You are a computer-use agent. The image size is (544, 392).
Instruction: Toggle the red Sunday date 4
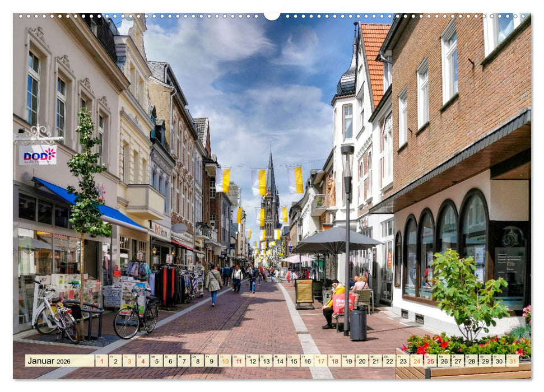coord(143,362)
